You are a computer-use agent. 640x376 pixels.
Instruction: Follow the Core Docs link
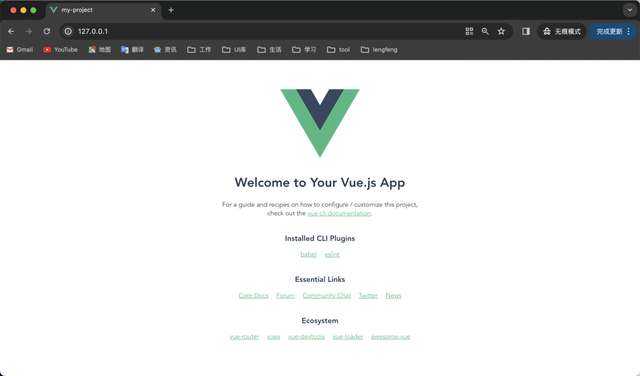(x=253, y=296)
